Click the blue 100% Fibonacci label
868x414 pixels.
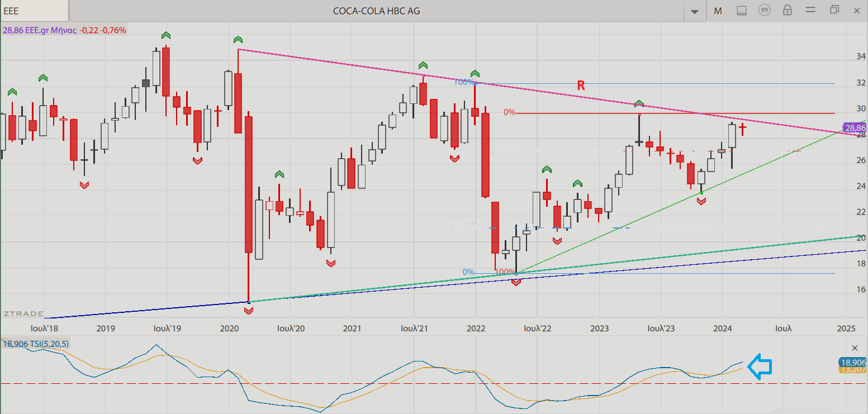click(x=463, y=82)
